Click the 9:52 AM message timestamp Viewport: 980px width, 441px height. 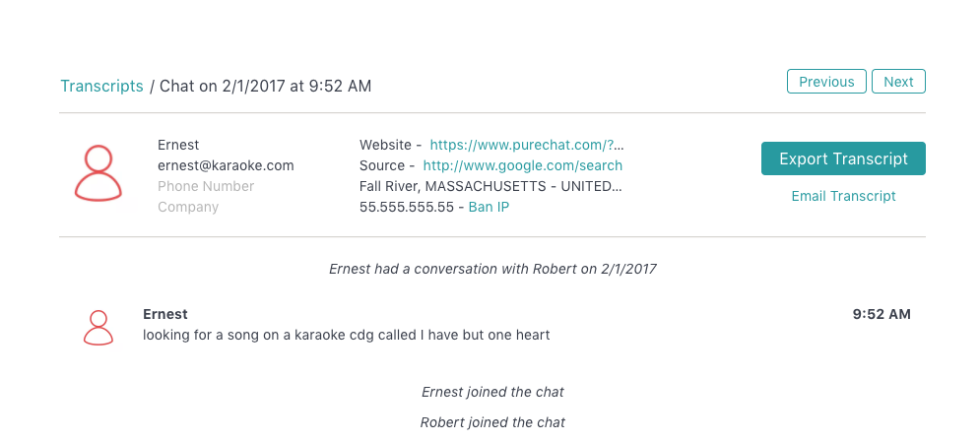click(x=882, y=314)
